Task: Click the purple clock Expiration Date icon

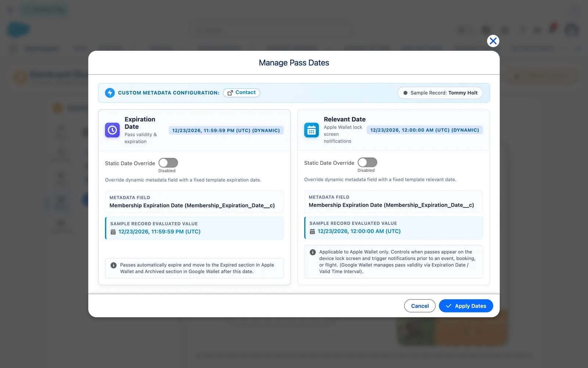Action: (x=112, y=130)
